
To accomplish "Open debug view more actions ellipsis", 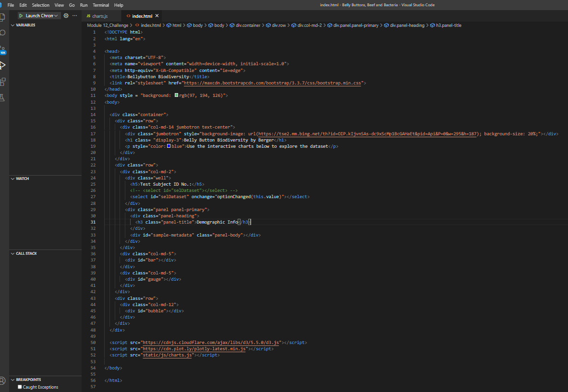I will (74, 15).
